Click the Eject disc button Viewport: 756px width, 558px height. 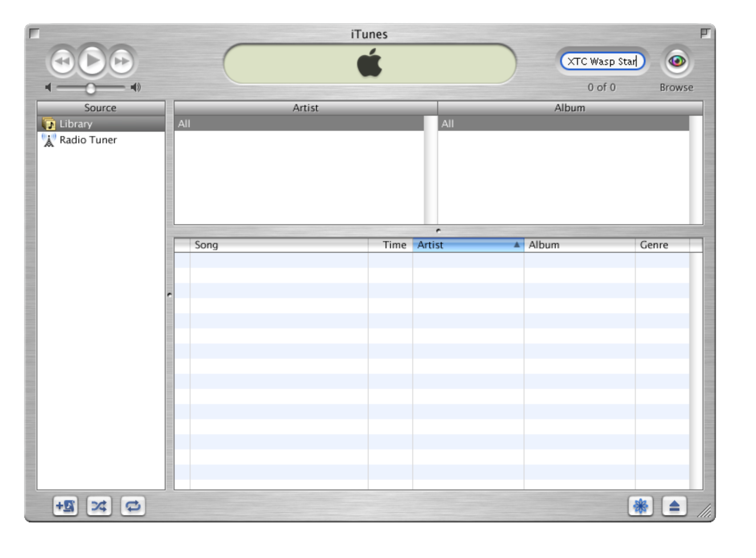click(x=674, y=506)
